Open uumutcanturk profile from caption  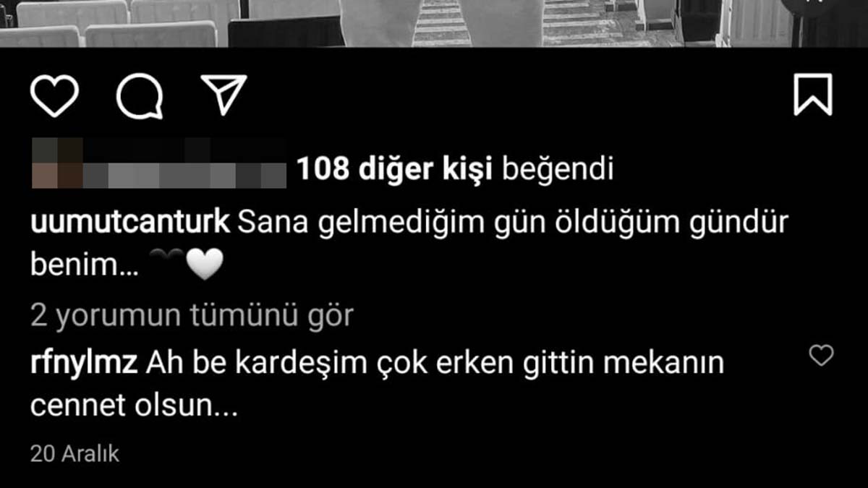130,223
